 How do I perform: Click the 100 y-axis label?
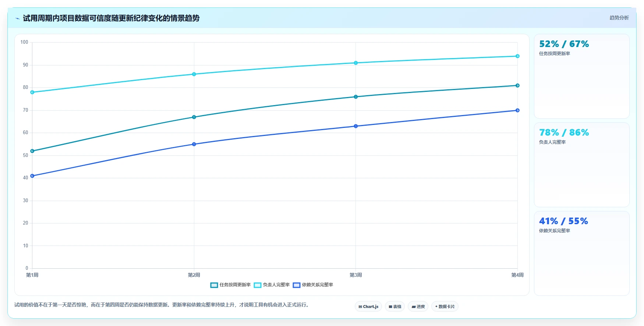click(24, 42)
